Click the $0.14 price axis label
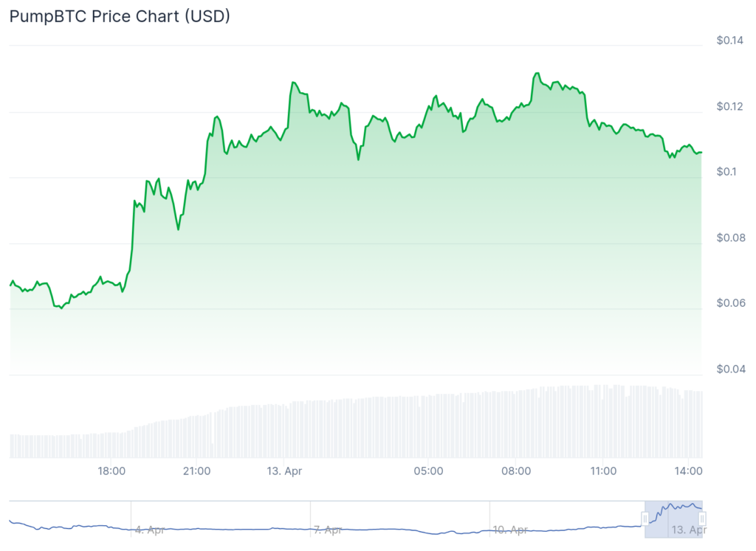This screenshot has height=551, width=756. coord(729,41)
